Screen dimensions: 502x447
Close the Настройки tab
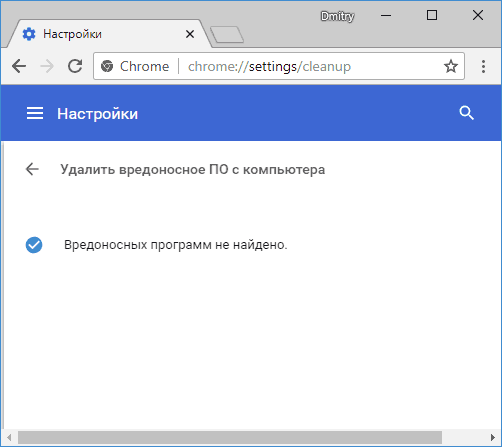pyautogui.click(x=190, y=34)
